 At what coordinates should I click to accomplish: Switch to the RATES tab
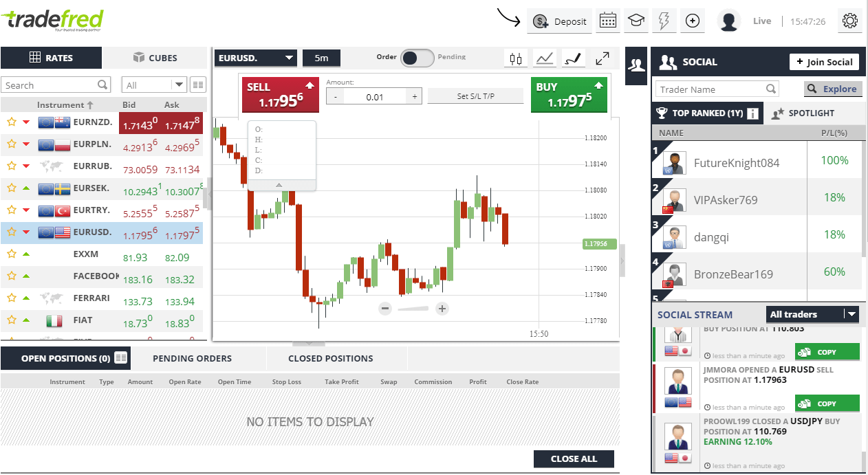(51, 58)
